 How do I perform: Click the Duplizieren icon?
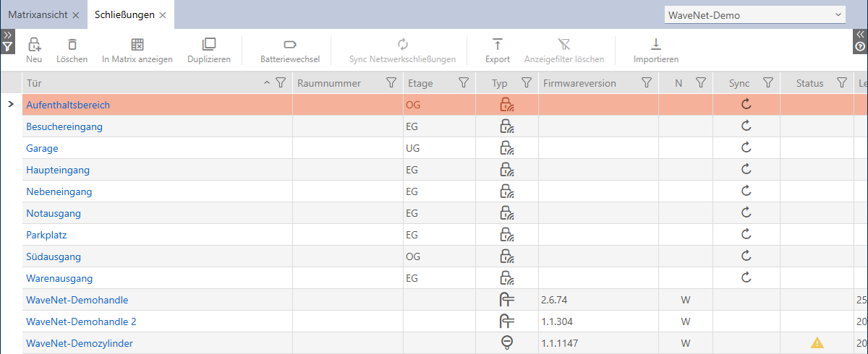(208, 45)
